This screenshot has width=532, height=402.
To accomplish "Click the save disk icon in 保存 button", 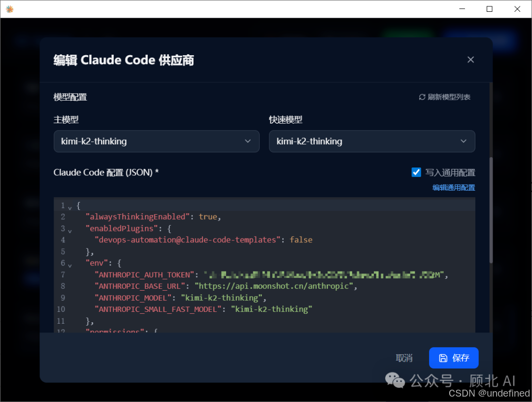I will click(443, 358).
